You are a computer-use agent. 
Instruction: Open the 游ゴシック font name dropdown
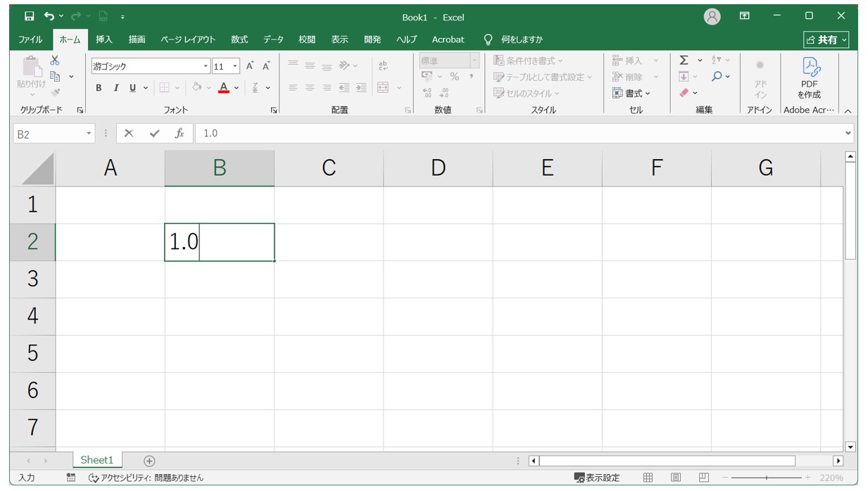(206, 66)
